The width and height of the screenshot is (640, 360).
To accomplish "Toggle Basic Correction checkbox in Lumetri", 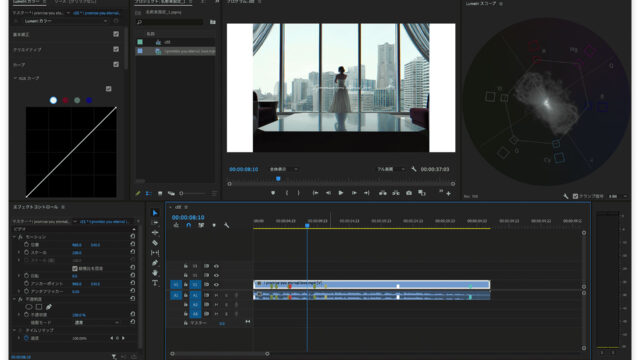I will coord(116,34).
